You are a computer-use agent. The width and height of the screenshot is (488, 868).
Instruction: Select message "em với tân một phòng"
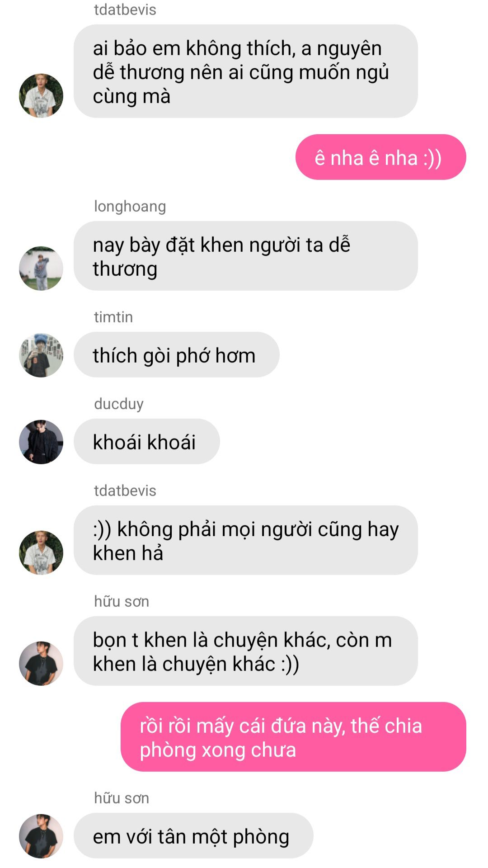click(x=193, y=835)
